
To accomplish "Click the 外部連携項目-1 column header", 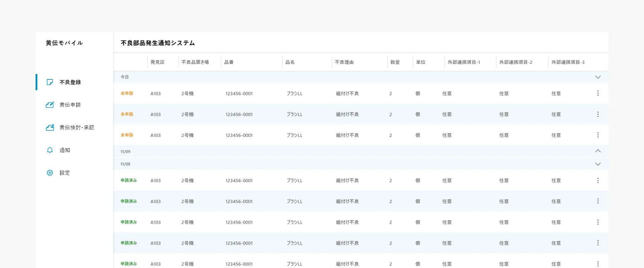I will (x=464, y=62).
